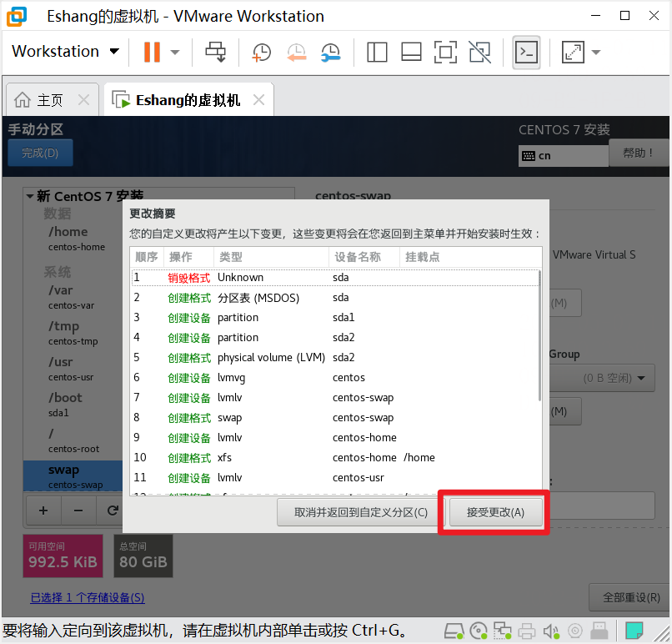
Task: Collapse the 新 CentOS 7 安装 expander
Action: 30,196
